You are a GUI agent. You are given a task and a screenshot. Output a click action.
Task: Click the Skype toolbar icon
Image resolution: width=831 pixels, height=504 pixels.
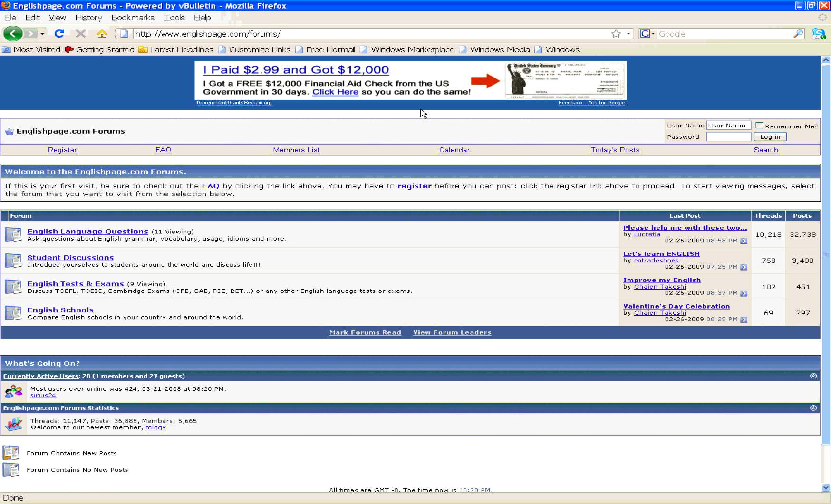point(819,34)
